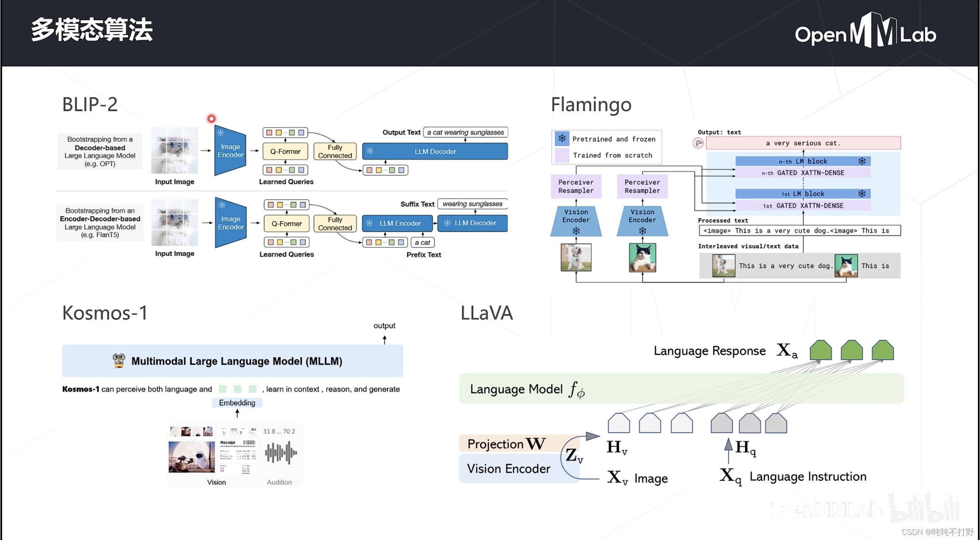This screenshot has height=540, width=980.
Task: Click the Image Encoder shape in the OPT row
Action: tap(230, 150)
